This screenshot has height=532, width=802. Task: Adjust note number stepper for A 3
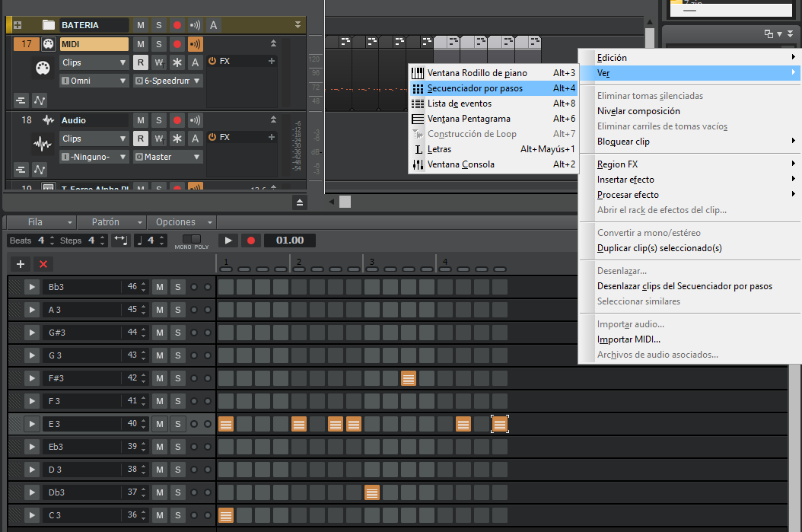(144, 310)
